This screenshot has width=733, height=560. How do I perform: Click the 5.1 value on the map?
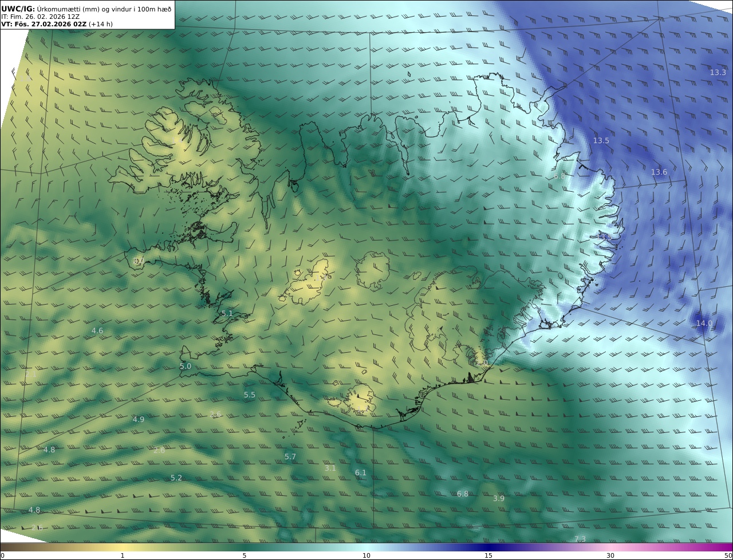pos(227,313)
